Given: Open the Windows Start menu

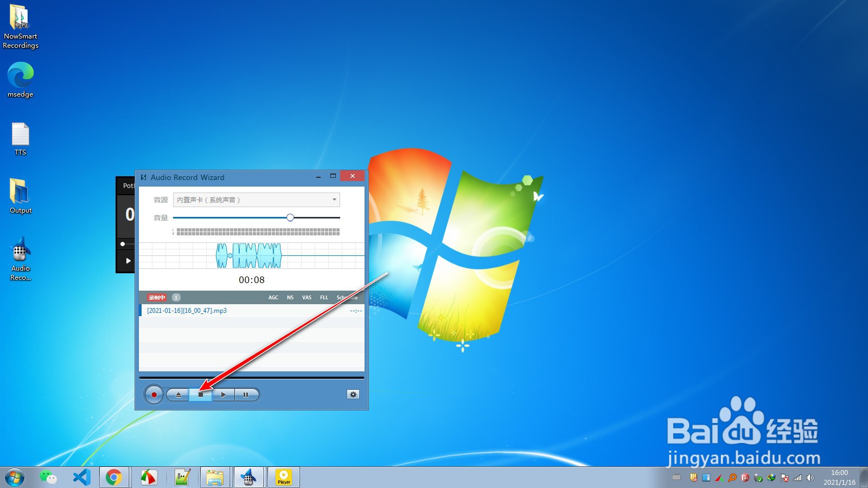Looking at the screenshot, I should pyautogui.click(x=15, y=478).
